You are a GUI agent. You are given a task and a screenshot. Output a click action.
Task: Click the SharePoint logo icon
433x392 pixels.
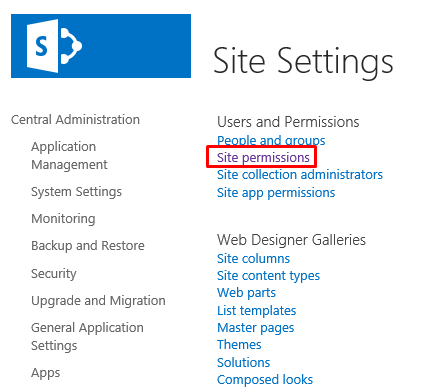click(x=54, y=46)
